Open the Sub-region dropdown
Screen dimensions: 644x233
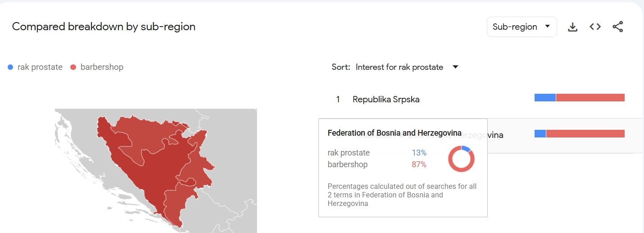click(522, 27)
